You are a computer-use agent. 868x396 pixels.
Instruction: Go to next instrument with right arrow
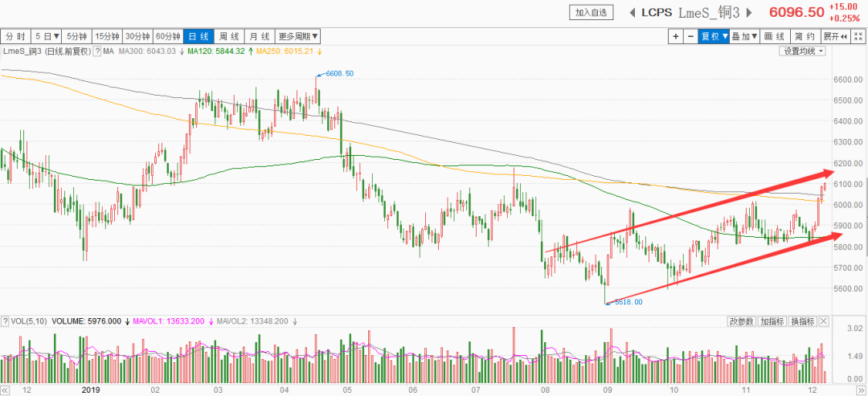click(x=749, y=12)
